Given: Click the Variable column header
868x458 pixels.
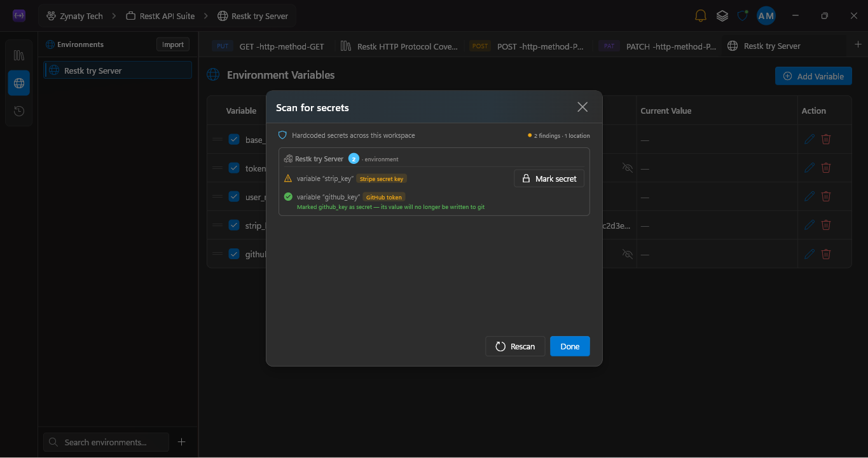Looking at the screenshot, I should click(241, 111).
